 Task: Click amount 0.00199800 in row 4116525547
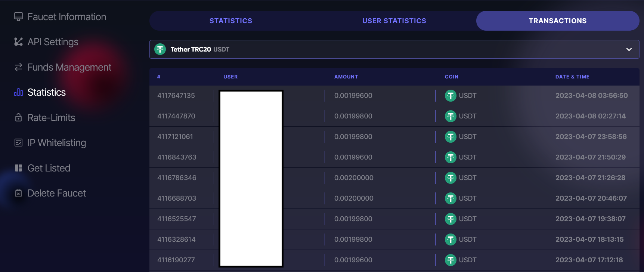pyautogui.click(x=353, y=219)
